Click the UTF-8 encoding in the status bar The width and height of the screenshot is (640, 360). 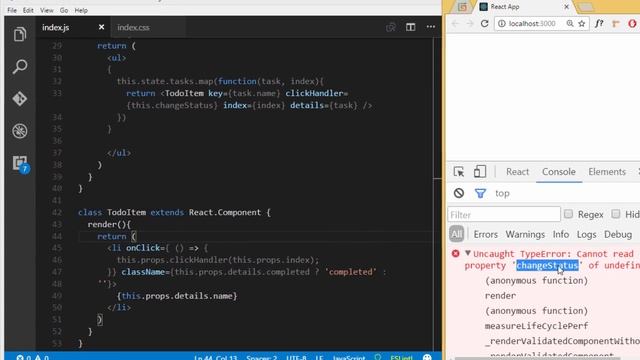click(x=297, y=358)
